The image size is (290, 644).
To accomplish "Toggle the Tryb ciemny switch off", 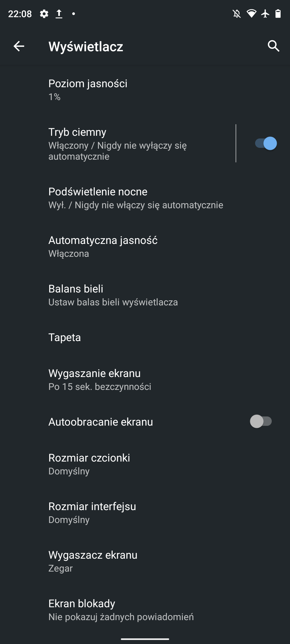I will tap(266, 143).
